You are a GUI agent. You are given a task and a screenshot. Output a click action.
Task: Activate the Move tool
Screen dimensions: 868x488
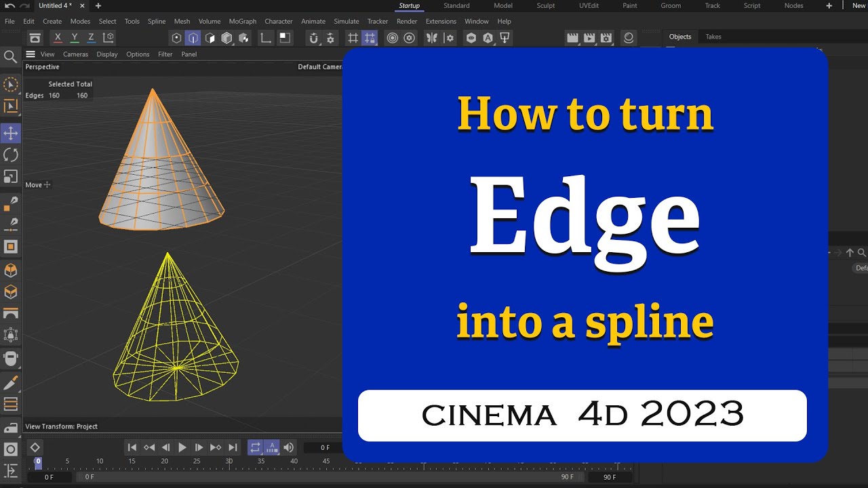(x=10, y=133)
